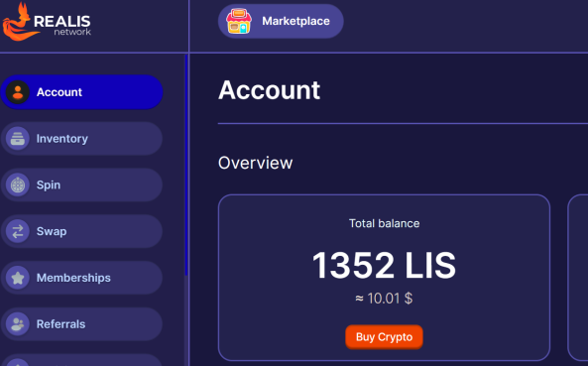Select the ≈ 10.01 $ value
588x366 pixels.
(384, 299)
